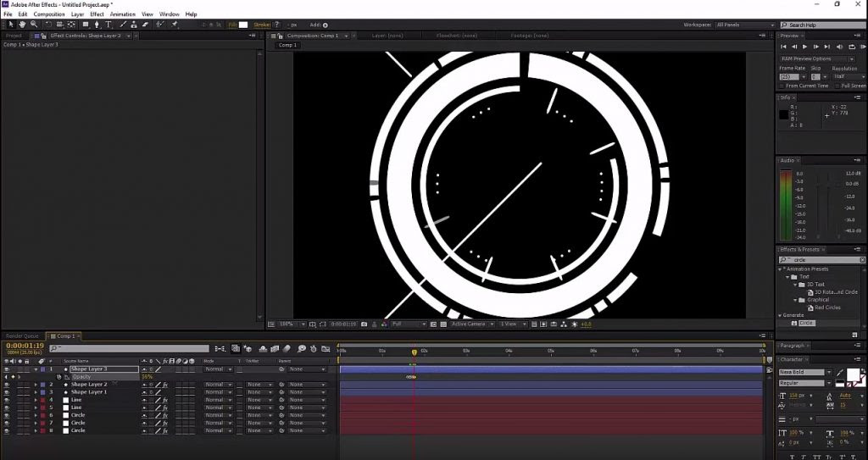Collapse the Generate effects category
Image resolution: width=868 pixels, height=460 pixels.
click(781, 315)
